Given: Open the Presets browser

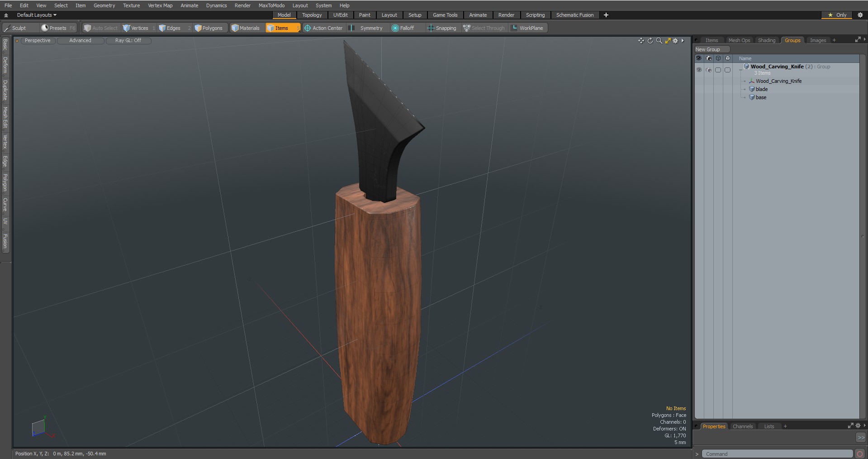Looking at the screenshot, I should tap(57, 28).
